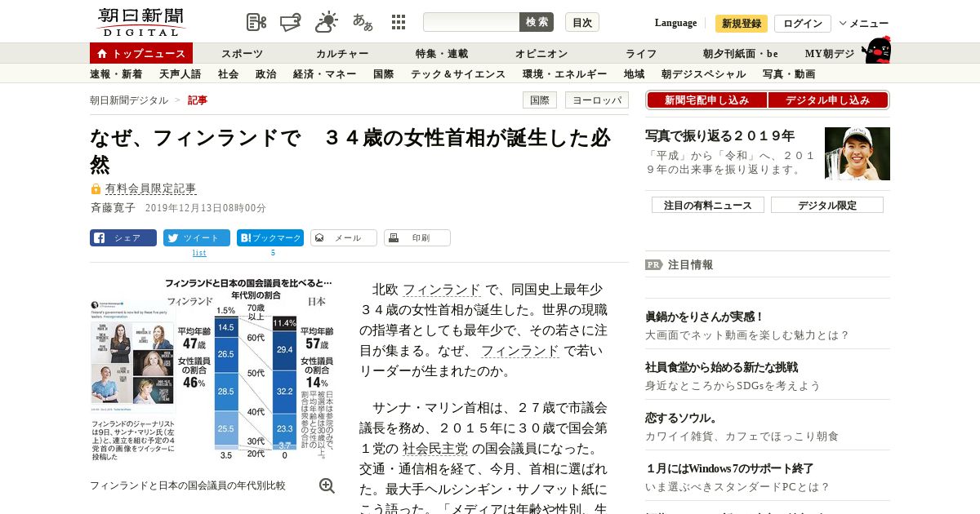Open 朝デジスペシャル submenu
This screenshot has width=980, height=514.
703,74
